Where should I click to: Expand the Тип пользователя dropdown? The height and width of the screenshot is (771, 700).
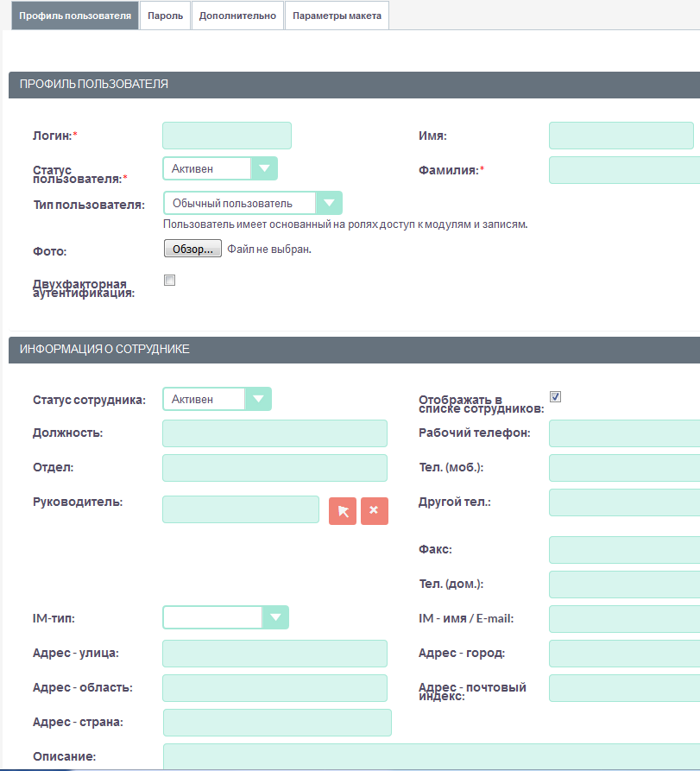point(252,204)
